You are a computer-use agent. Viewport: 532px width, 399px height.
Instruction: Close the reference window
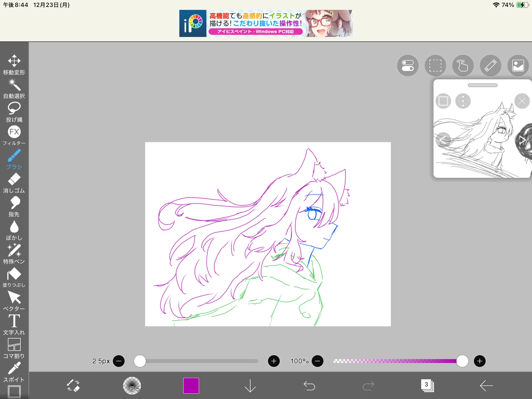coord(522,101)
